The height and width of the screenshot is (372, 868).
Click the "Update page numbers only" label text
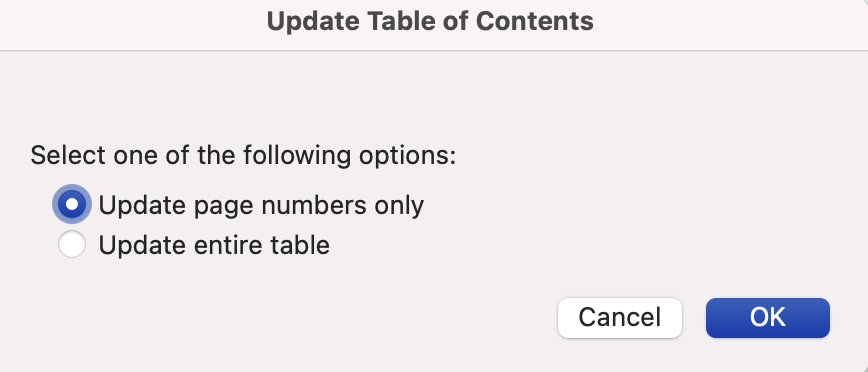[x=261, y=205]
